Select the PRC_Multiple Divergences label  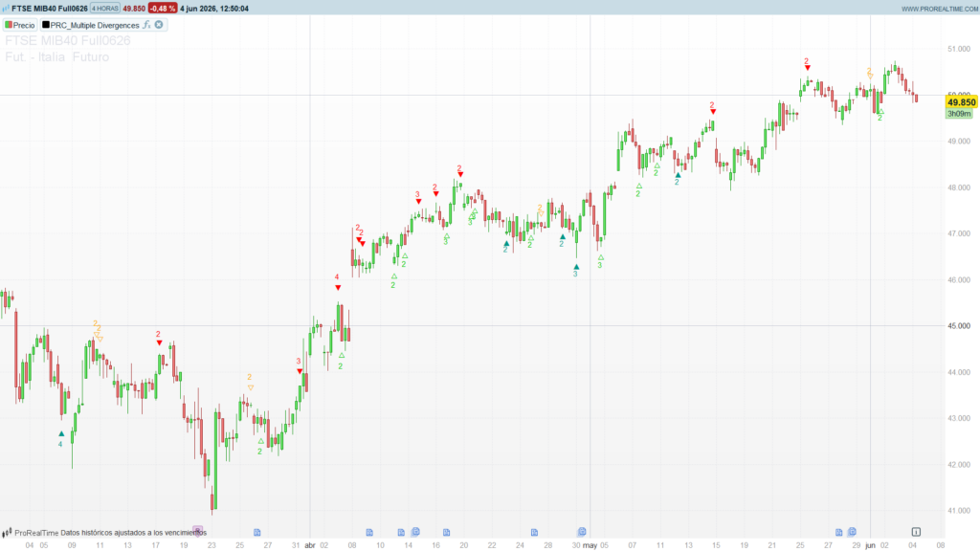tap(95, 26)
